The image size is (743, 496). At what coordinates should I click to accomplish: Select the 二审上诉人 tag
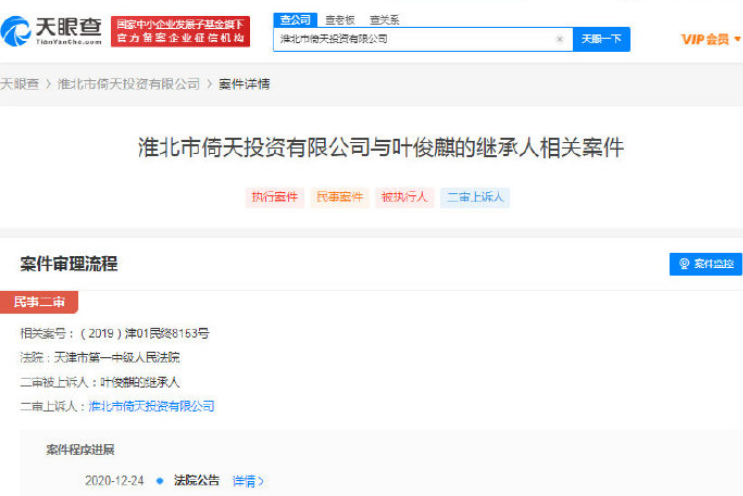point(475,197)
